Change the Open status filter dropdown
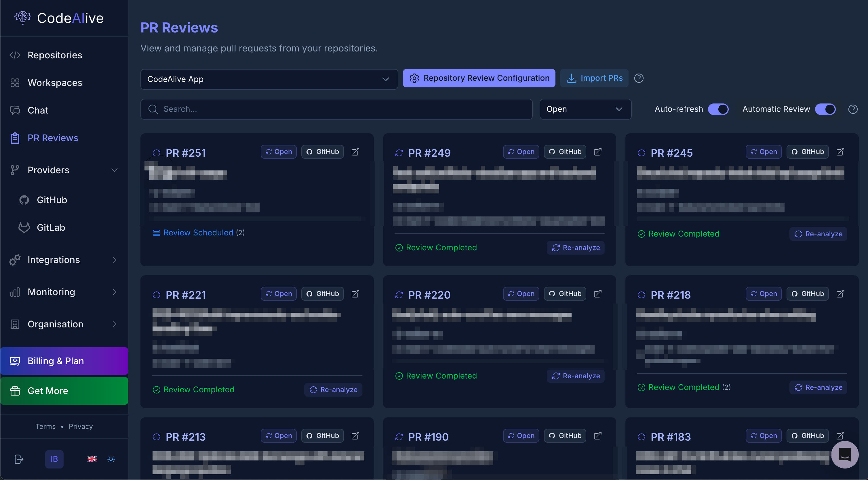 (x=585, y=109)
